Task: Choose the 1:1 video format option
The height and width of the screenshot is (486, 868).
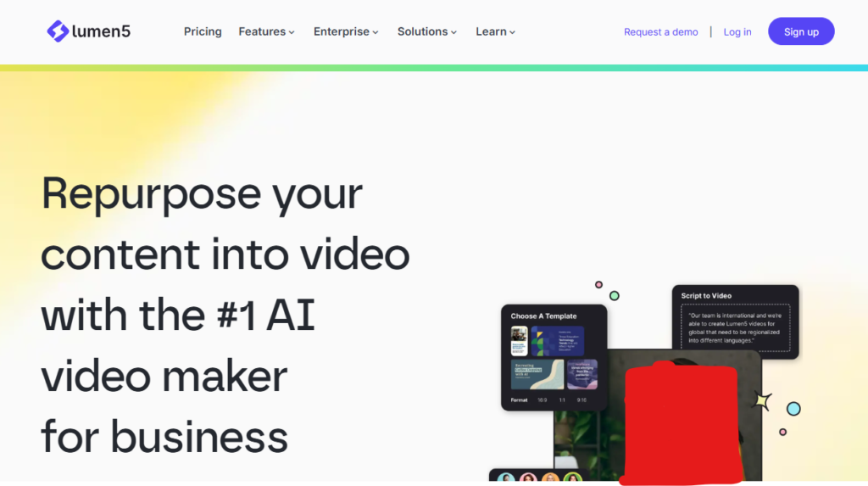Action: pos(562,400)
